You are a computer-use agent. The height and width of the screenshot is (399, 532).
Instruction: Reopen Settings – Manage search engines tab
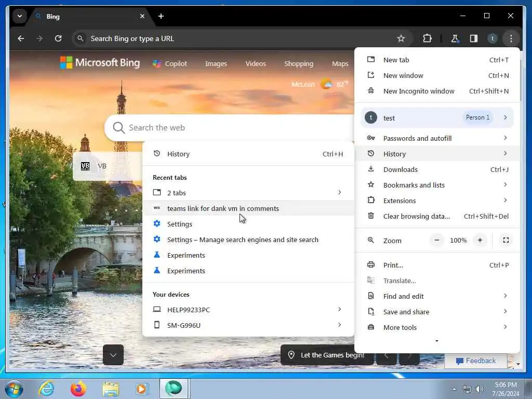pyautogui.click(x=248, y=240)
